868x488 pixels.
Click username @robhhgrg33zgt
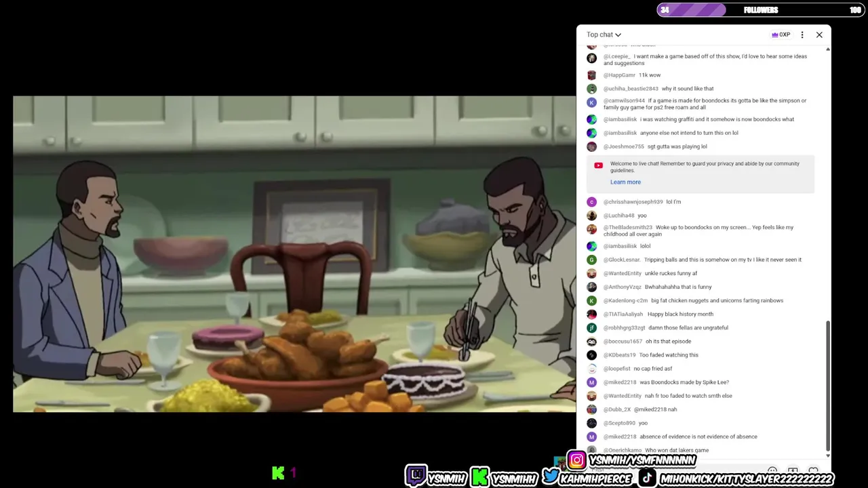coord(625,327)
